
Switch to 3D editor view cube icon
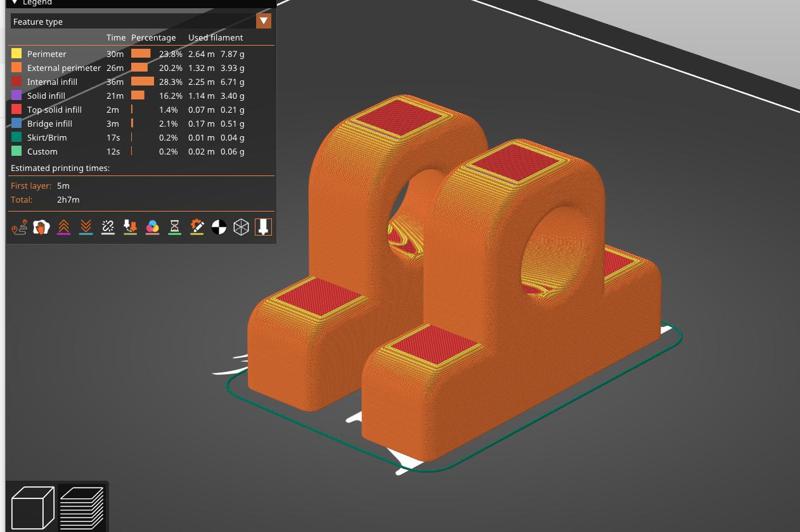[33, 507]
